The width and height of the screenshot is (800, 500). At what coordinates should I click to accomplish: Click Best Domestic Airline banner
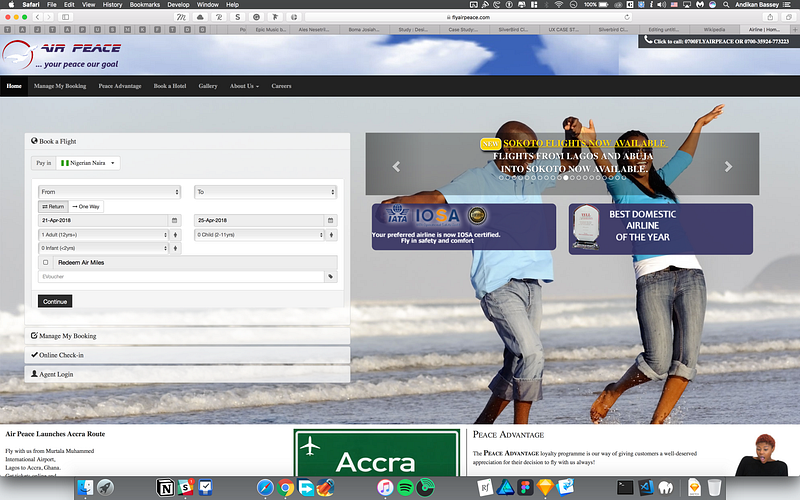click(661, 229)
